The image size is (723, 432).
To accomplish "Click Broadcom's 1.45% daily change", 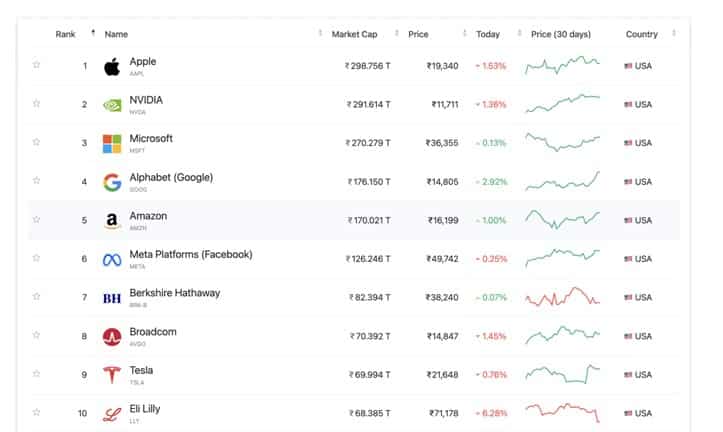I will 491,336.
